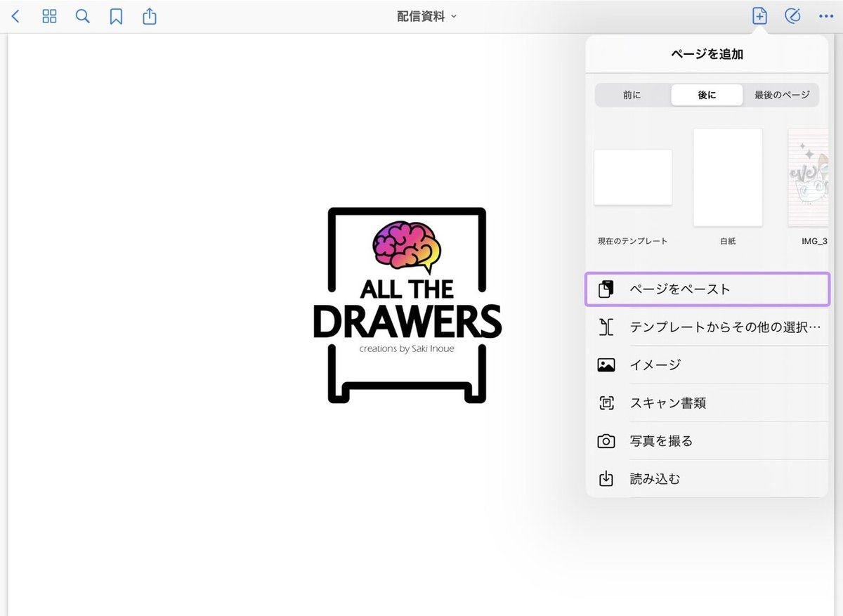Image resolution: width=843 pixels, height=616 pixels.
Task: Select the 最後のページ position option
Action: (x=782, y=95)
